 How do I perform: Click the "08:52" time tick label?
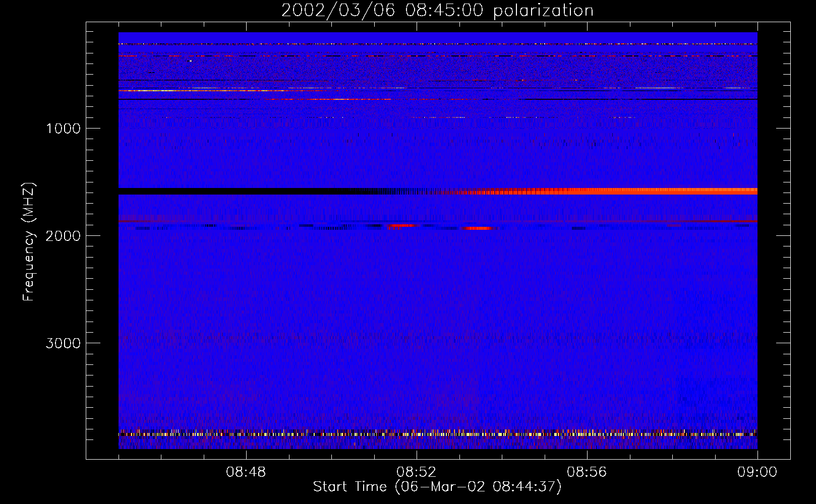tap(416, 472)
